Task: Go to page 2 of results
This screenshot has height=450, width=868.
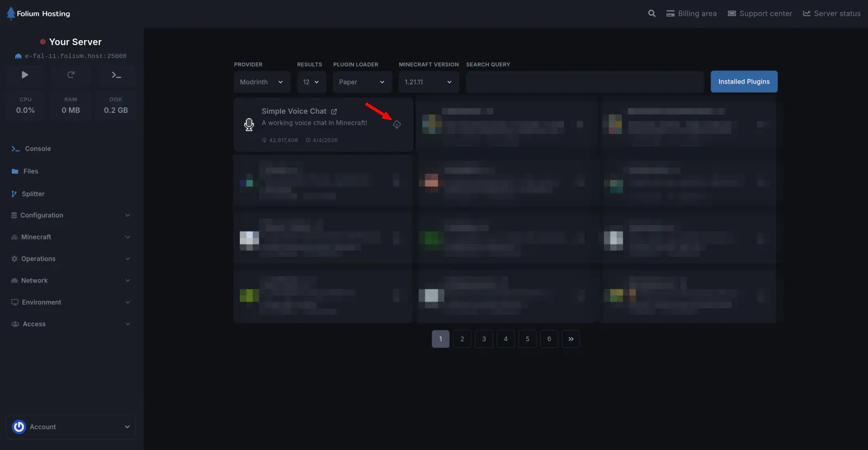Action: coord(462,339)
